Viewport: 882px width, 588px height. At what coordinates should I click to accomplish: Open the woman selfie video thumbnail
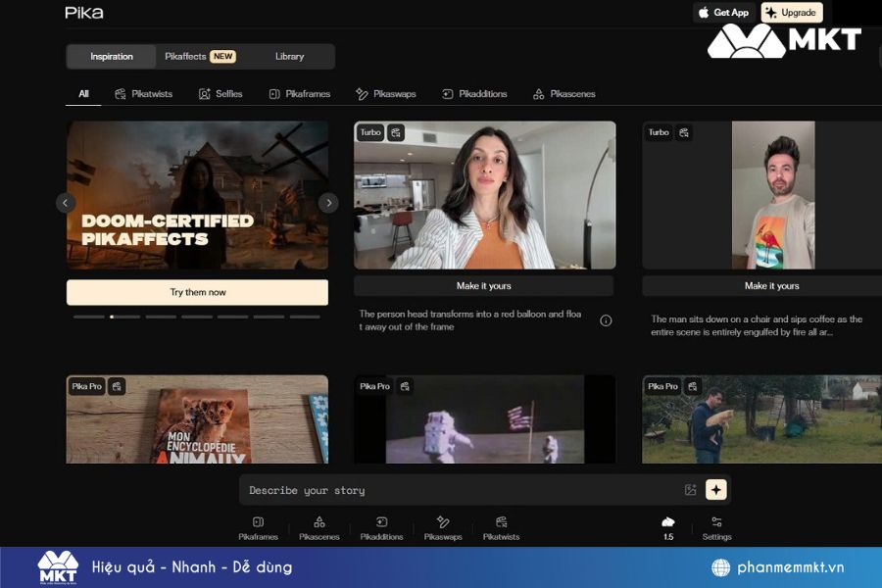click(485, 195)
